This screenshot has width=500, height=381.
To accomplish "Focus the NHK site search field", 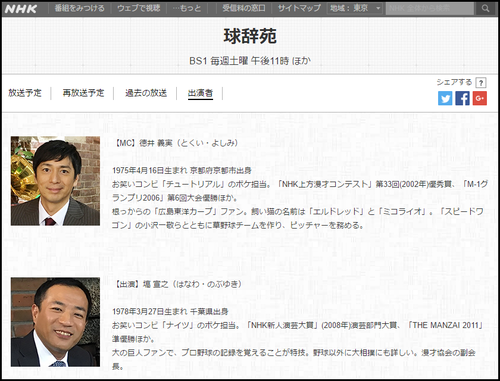I will tap(429, 9).
